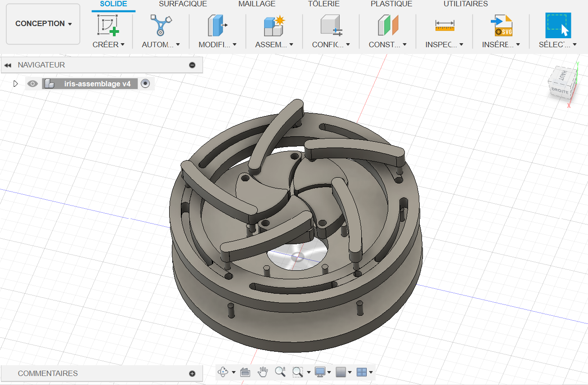Click the Grid and Snaps icon
Image resolution: width=588 pixels, height=385 pixels.
(x=341, y=372)
